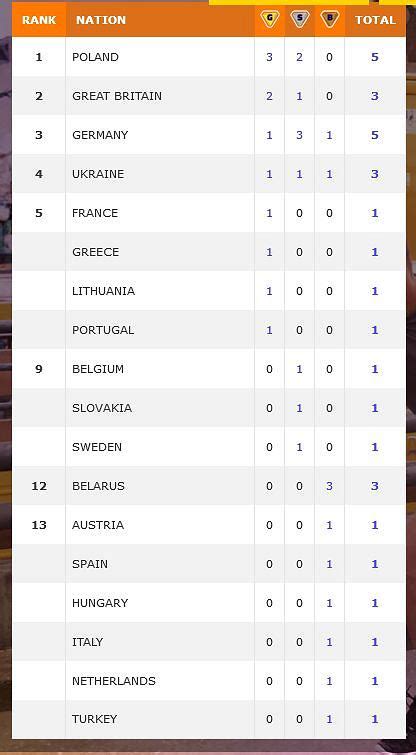Click the gold medal icon in header
The height and width of the screenshot is (755, 416).
(270, 19)
